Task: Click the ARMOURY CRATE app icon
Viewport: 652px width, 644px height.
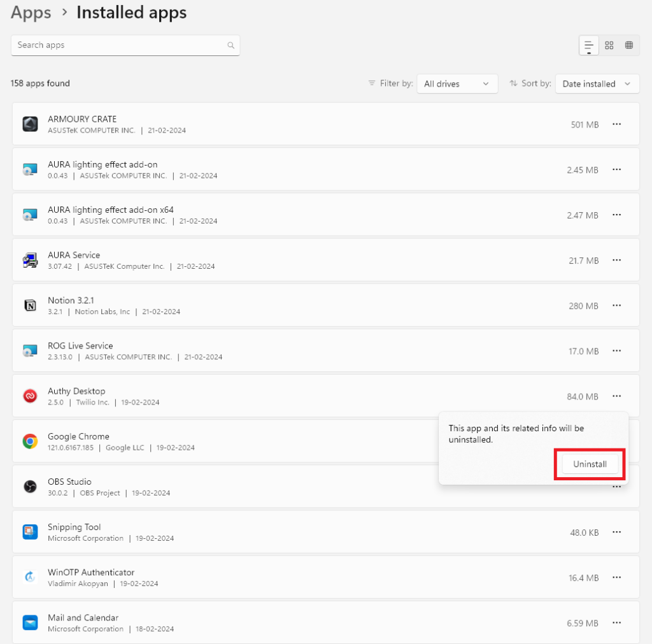Action: coord(30,124)
